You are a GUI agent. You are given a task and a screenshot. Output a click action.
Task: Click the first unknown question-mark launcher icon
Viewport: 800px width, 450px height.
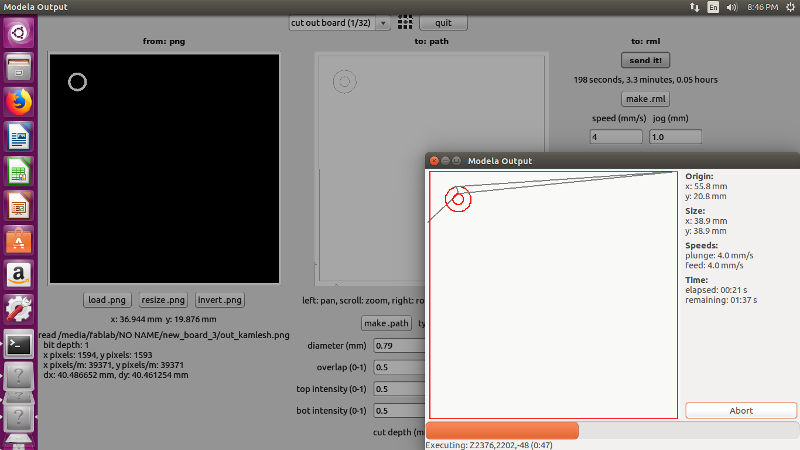(18, 378)
